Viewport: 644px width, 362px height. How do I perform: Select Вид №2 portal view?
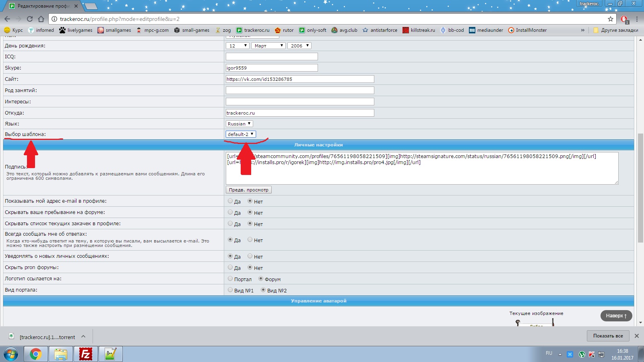(x=263, y=290)
